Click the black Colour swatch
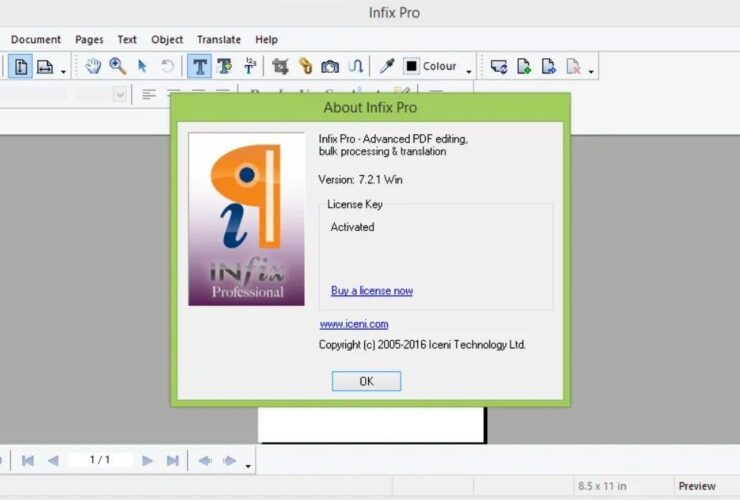The image size is (740, 500). click(x=412, y=66)
